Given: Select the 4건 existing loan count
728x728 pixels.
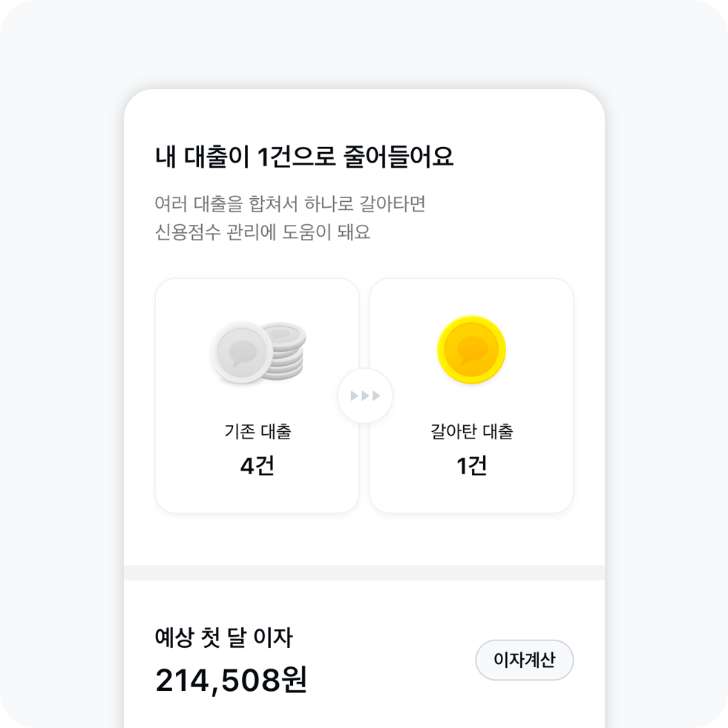Looking at the screenshot, I should (258, 466).
